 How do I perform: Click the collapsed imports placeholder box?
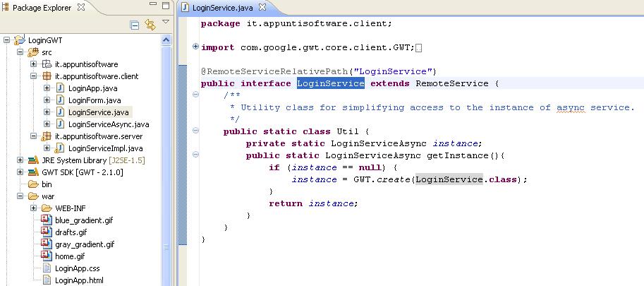[418, 49]
